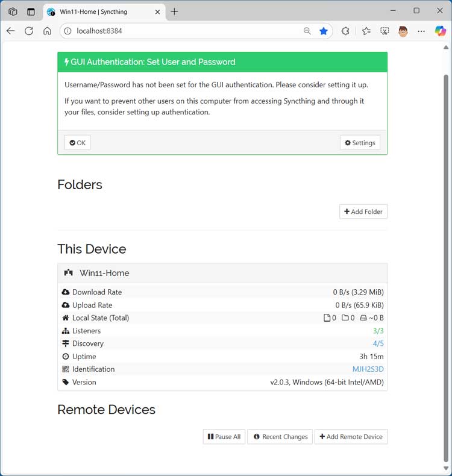Click the Win11-Home device identicon

click(68, 272)
